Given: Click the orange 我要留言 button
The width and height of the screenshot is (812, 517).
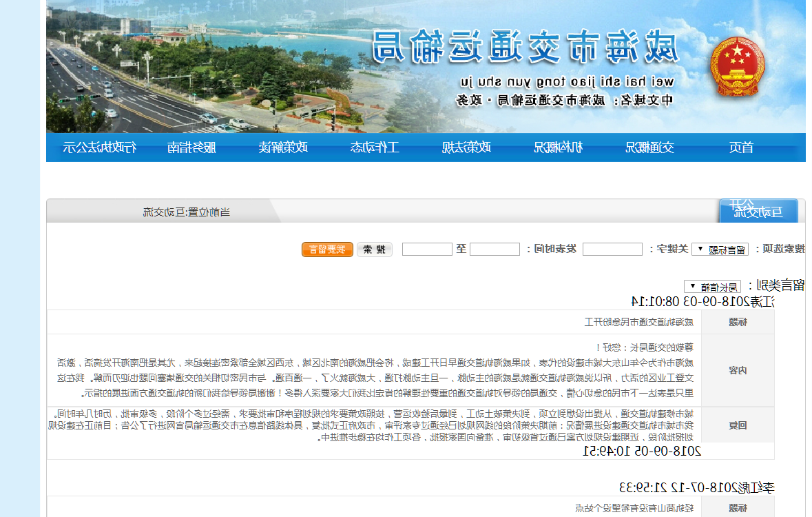Looking at the screenshot, I should [x=327, y=250].
